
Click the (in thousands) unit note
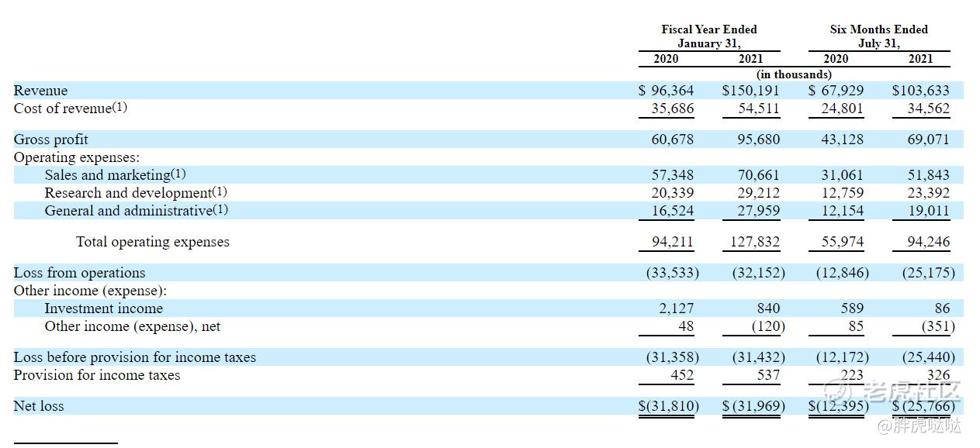pos(793,74)
